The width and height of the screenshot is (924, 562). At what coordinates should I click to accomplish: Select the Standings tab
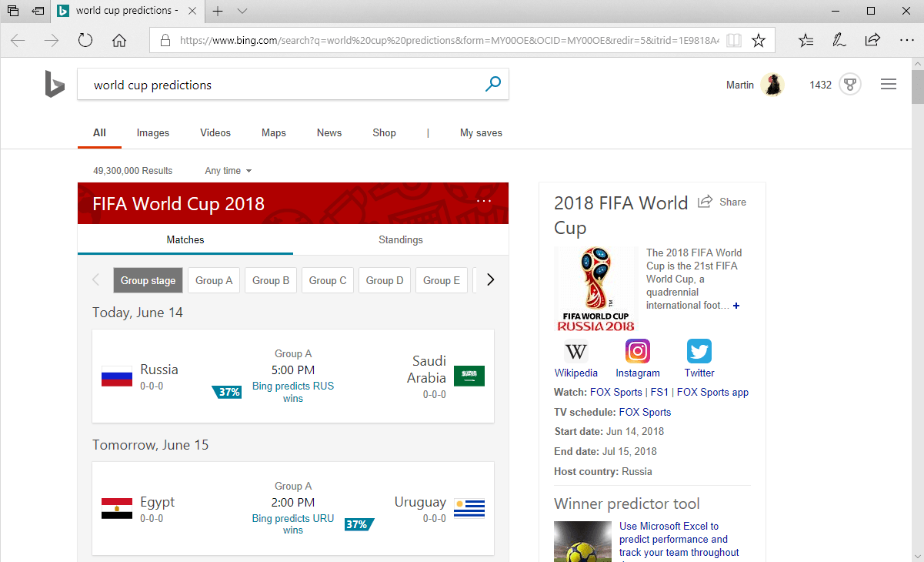tap(401, 239)
